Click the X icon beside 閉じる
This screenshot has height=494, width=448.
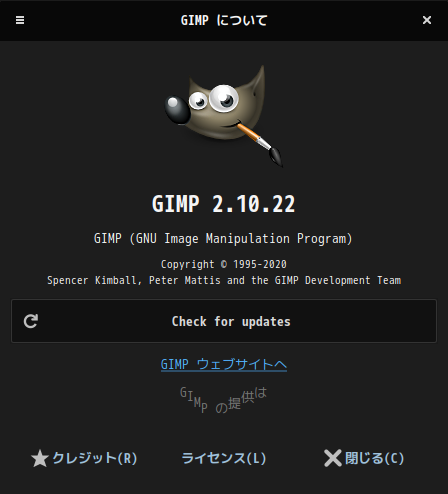[x=333, y=458]
